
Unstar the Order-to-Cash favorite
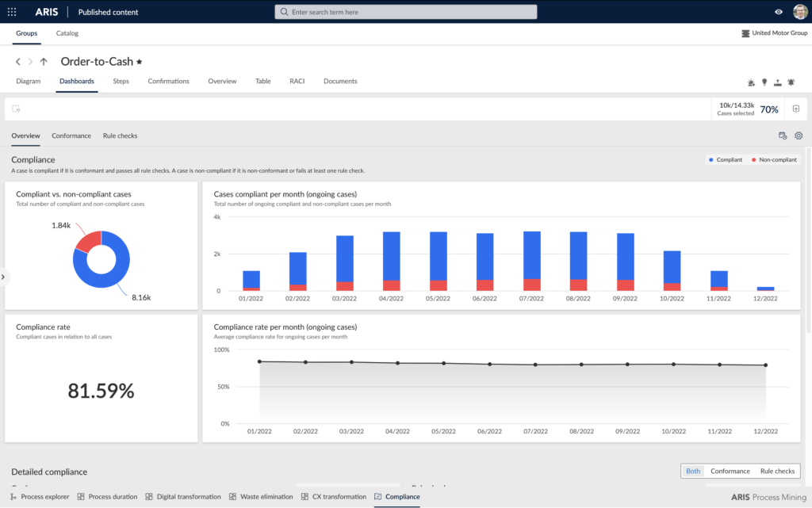tap(139, 61)
